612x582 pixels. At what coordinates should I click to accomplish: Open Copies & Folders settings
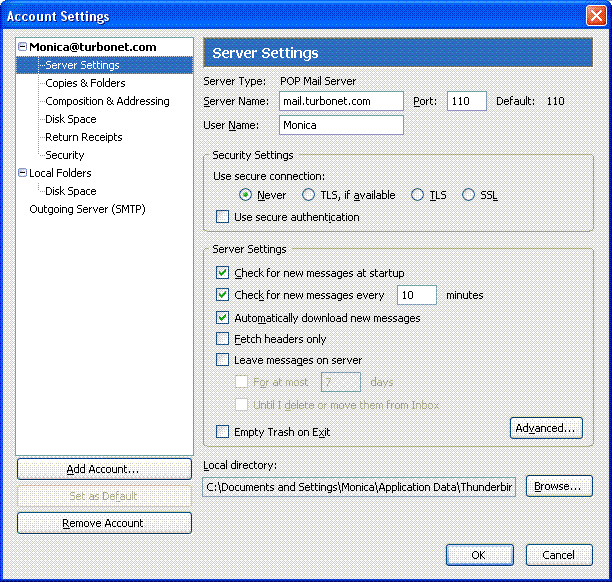coord(85,83)
